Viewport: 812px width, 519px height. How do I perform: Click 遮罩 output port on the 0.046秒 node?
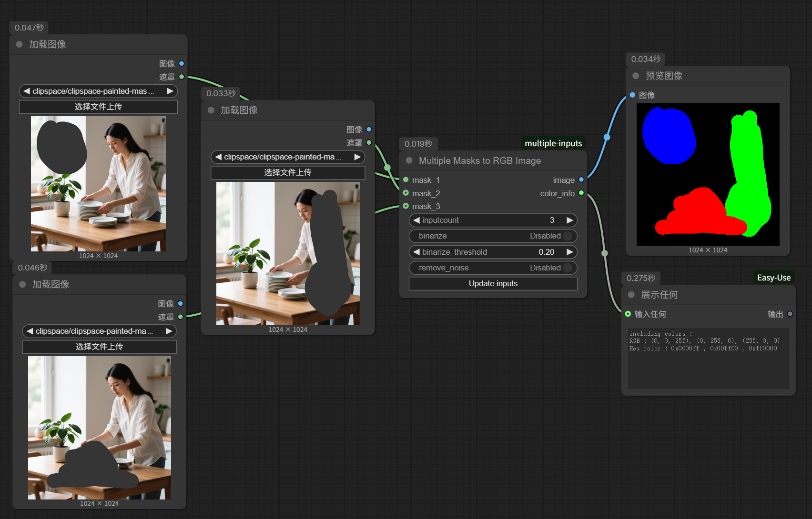tap(181, 317)
